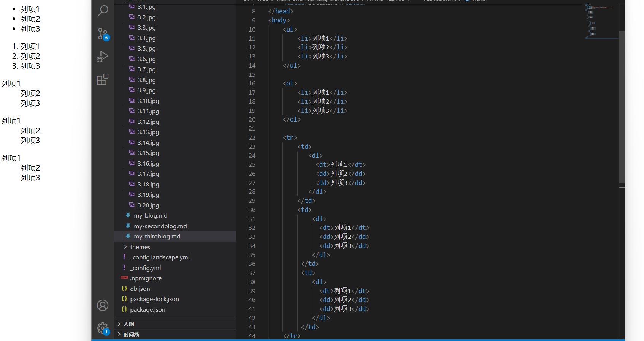Open my-thirdblog.md file
Screen dimensions: 644x341
157,236
